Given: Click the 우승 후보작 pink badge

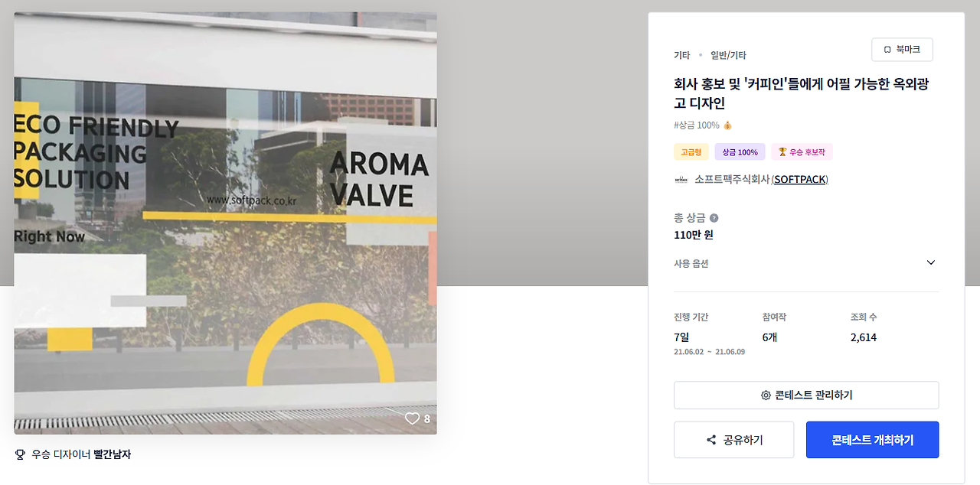Looking at the screenshot, I should click(x=802, y=152).
